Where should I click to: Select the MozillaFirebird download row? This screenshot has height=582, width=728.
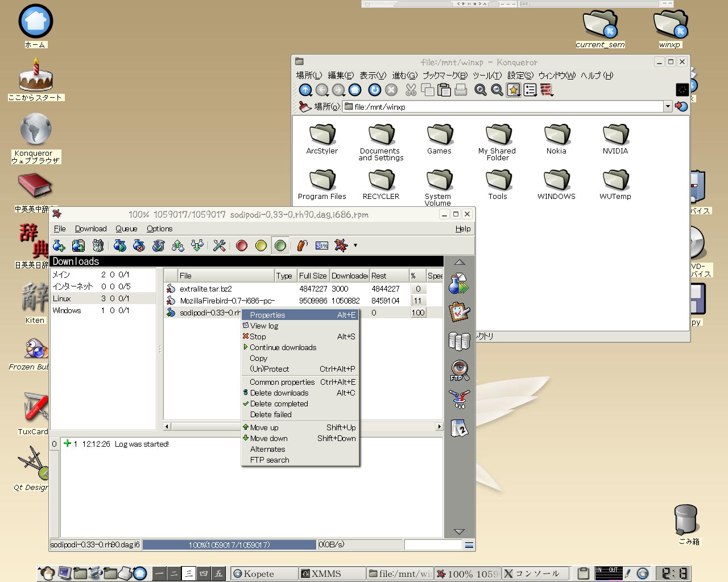pyautogui.click(x=303, y=301)
